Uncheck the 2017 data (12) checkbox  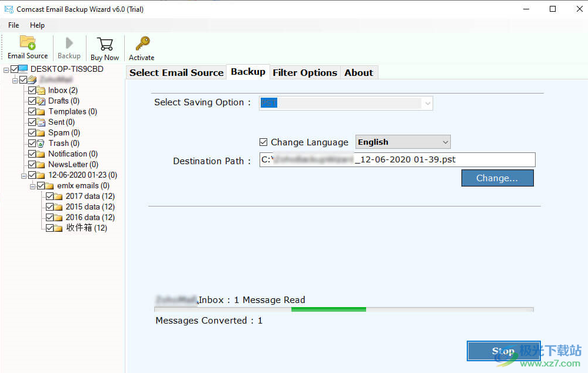click(x=49, y=196)
